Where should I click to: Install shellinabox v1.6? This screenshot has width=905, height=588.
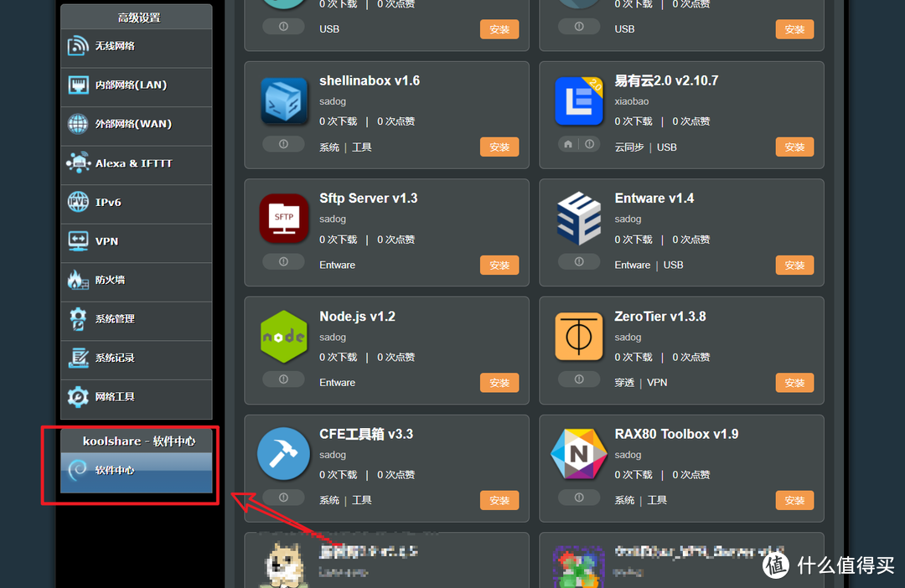499,147
